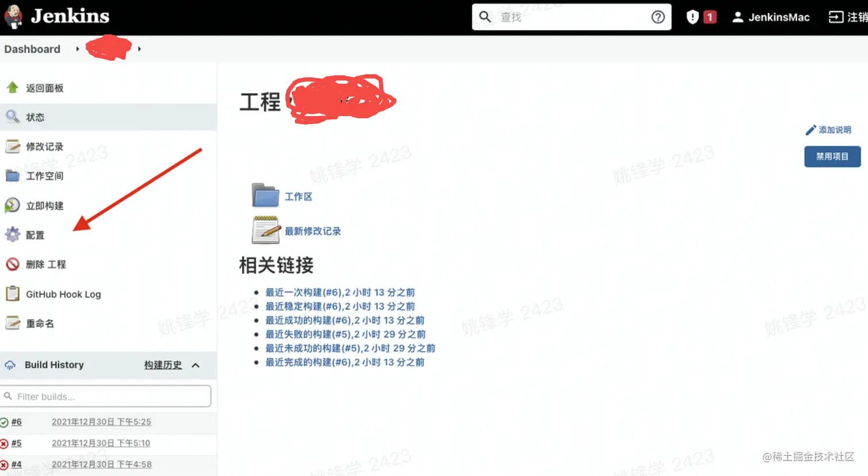The image size is (868, 476).
Task: Open the 构建历史 trend link
Action: click(x=163, y=365)
